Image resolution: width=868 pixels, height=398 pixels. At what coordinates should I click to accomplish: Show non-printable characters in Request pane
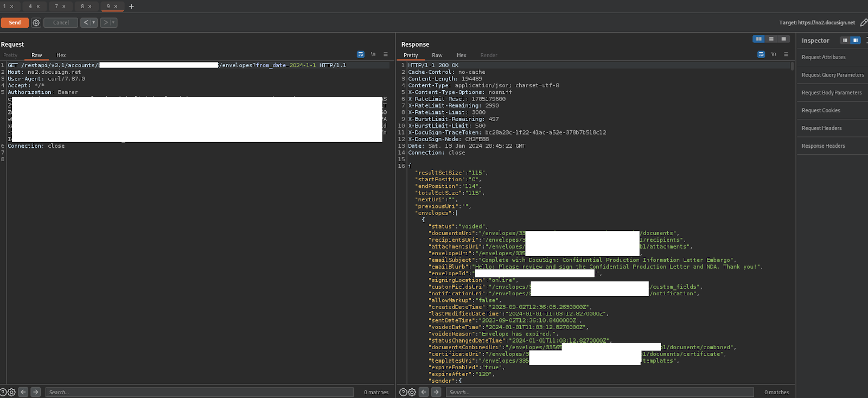[373, 54]
